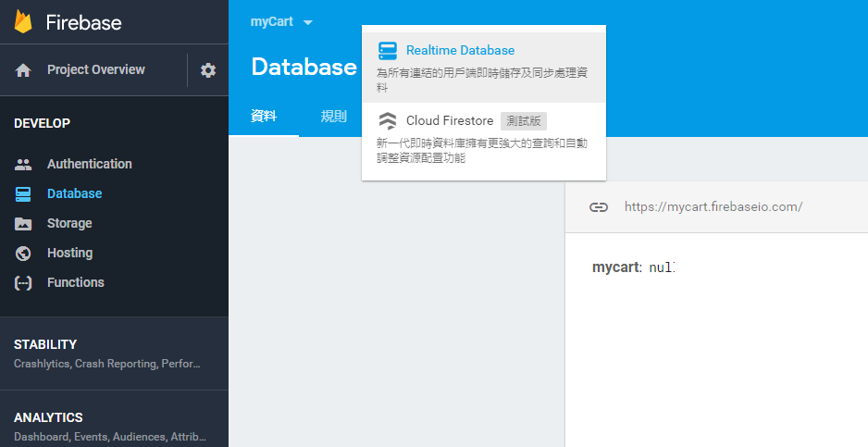The image size is (868, 447).
Task: Expand the ANALYTICS section
Action: tap(114, 427)
